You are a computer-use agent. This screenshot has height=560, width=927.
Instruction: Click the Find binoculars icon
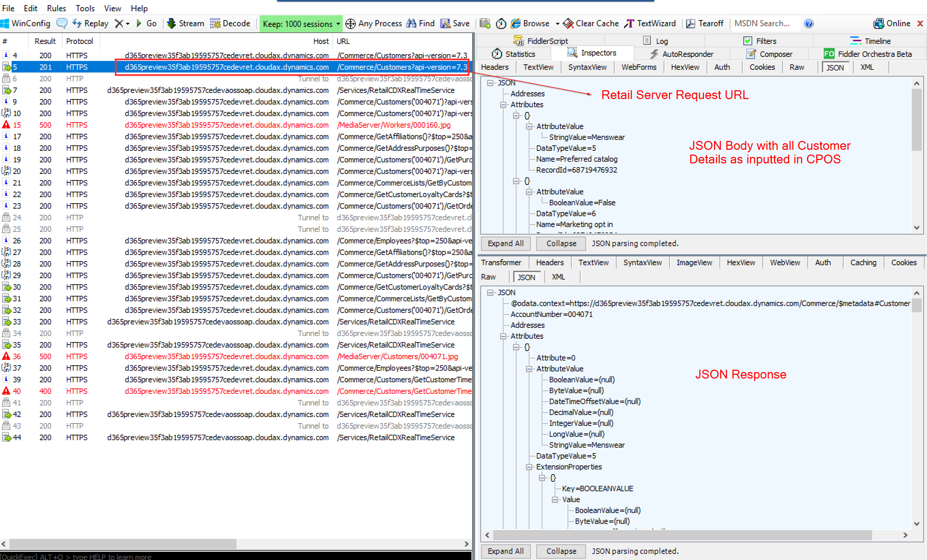(x=411, y=23)
